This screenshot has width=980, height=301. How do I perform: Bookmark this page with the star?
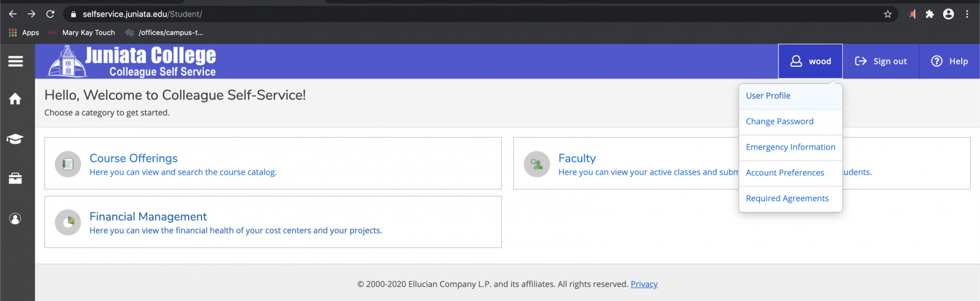[x=888, y=14]
